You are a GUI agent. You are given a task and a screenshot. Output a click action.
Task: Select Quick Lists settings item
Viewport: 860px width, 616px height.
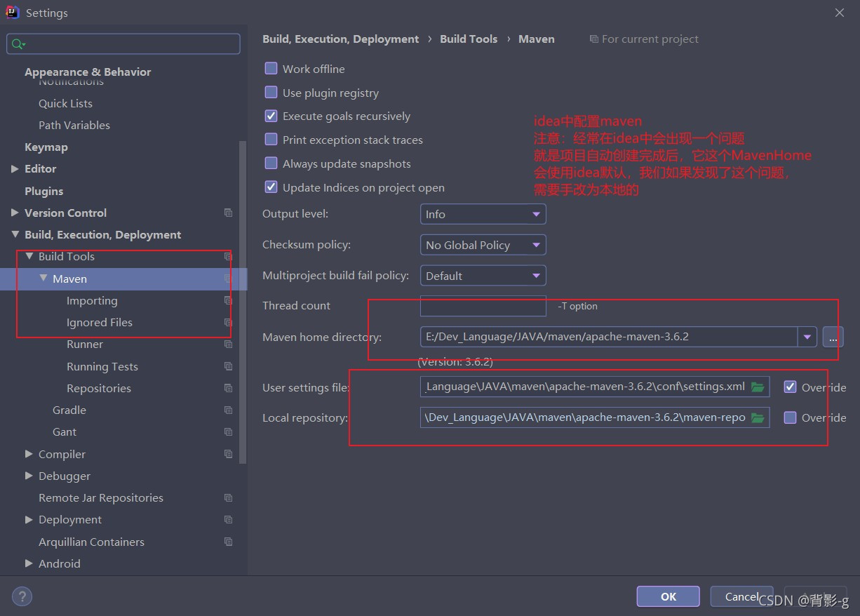[x=65, y=103]
